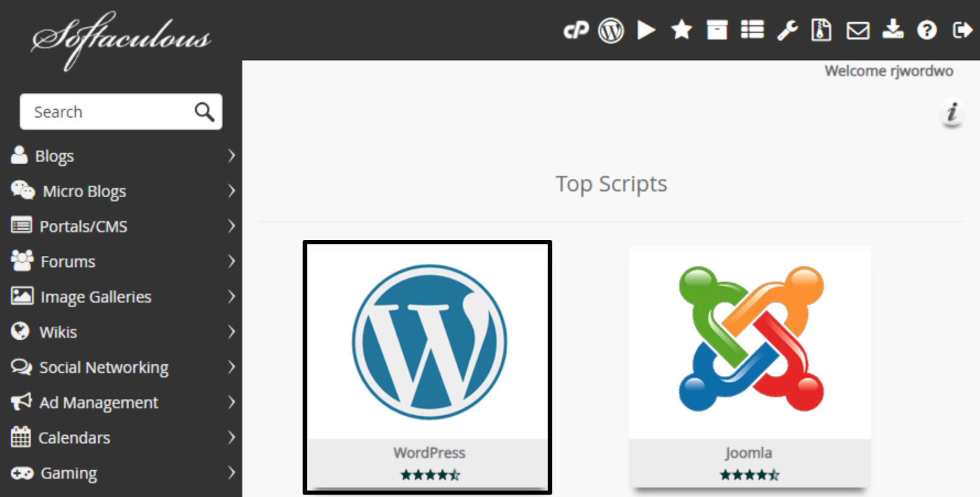Open the task list icon
Viewport: 980px width, 497px height.
coord(752,30)
